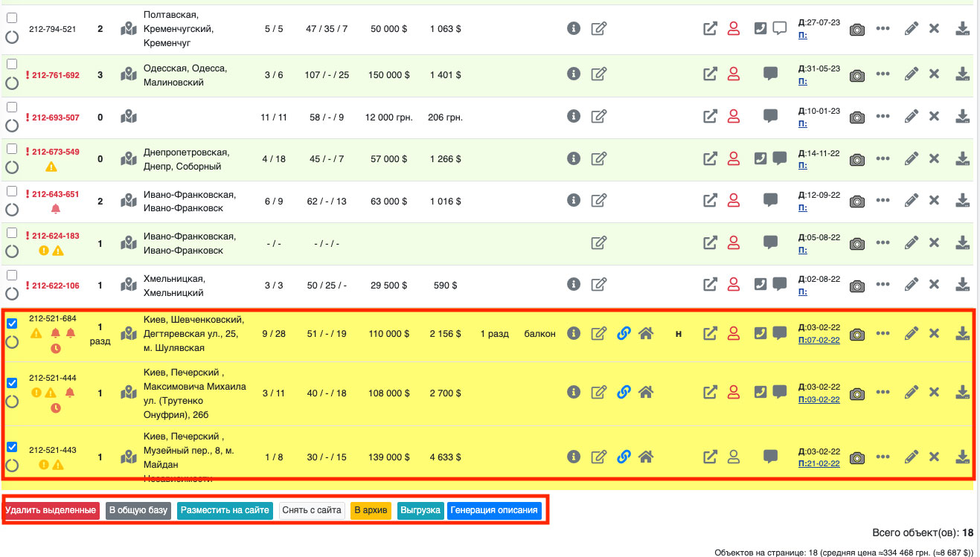Uncheck the checkbox for listing 212-521-443
This screenshot has width=980, height=557.
(x=12, y=447)
